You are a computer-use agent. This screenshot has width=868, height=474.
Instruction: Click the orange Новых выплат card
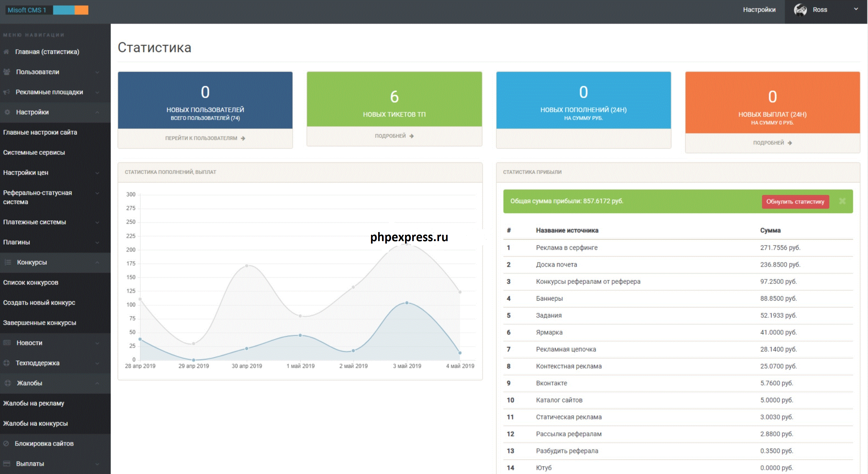[773, 102]
